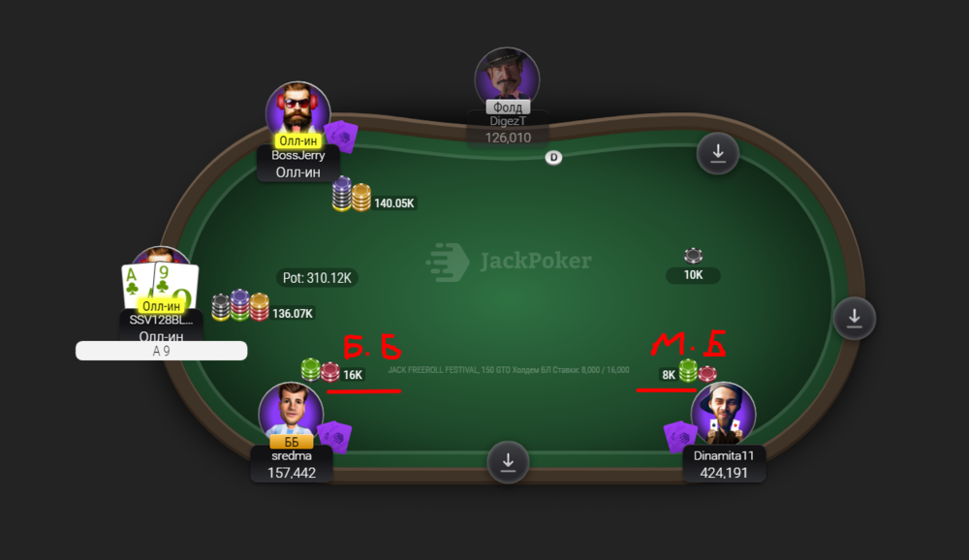Click the empty seat near DigezT
Screen dimensions: 969x560
717,153
